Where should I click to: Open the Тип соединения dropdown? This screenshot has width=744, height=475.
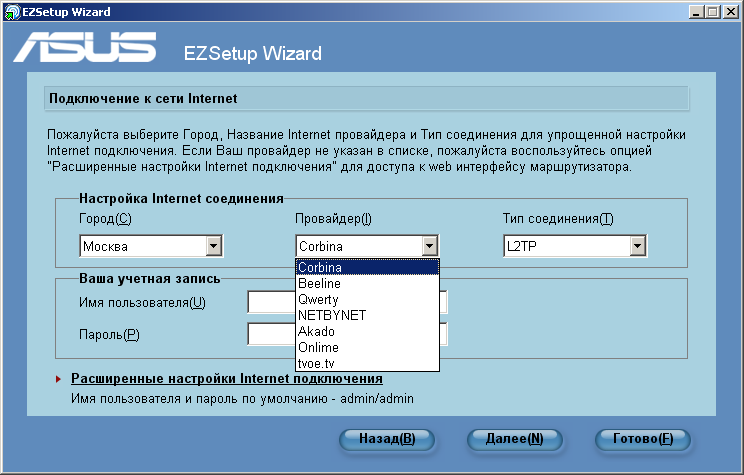[638, 246]
